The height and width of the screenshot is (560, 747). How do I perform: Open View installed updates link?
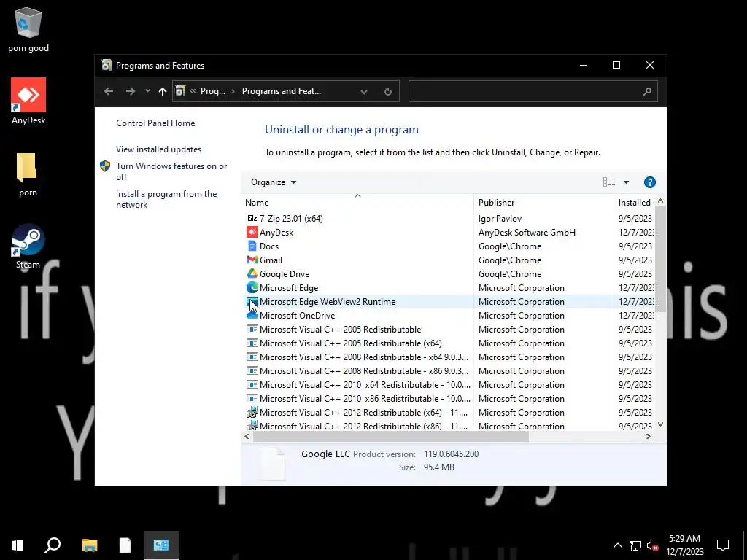158,149
